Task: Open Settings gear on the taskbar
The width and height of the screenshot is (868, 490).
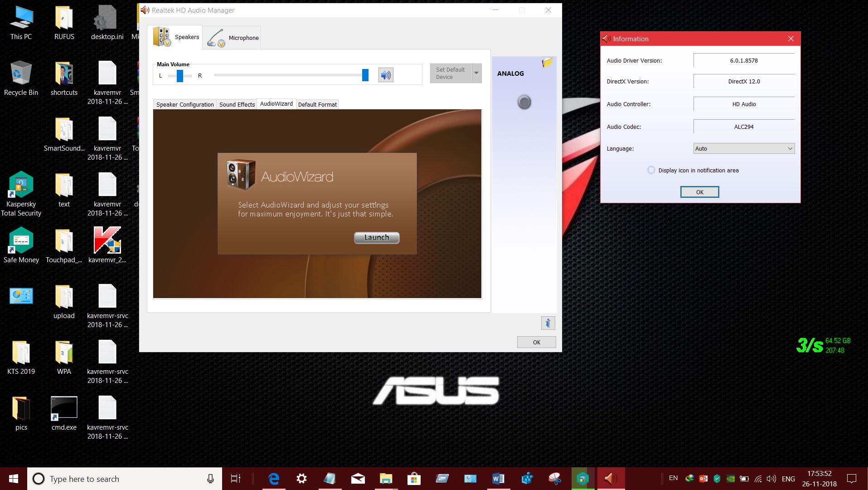Action: pos(301,479)
